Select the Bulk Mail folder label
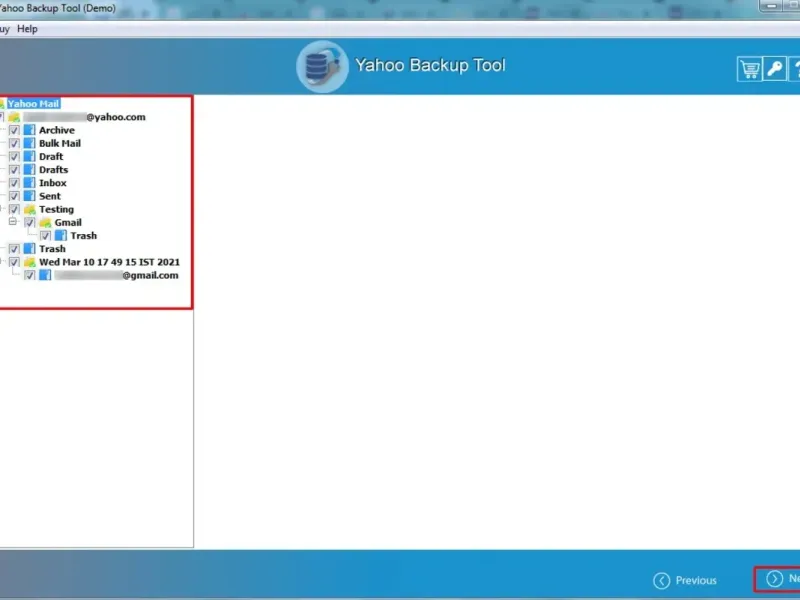 click(60, 143)
